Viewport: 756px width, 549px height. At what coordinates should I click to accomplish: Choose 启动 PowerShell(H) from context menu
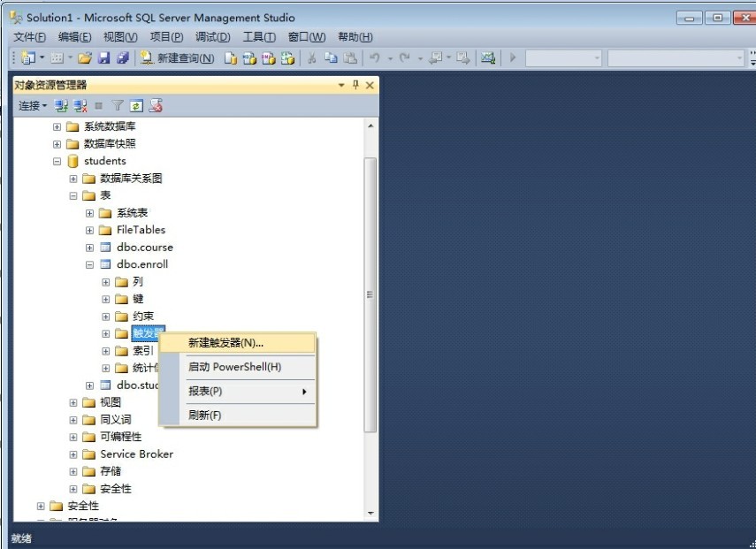click(238, 367)
